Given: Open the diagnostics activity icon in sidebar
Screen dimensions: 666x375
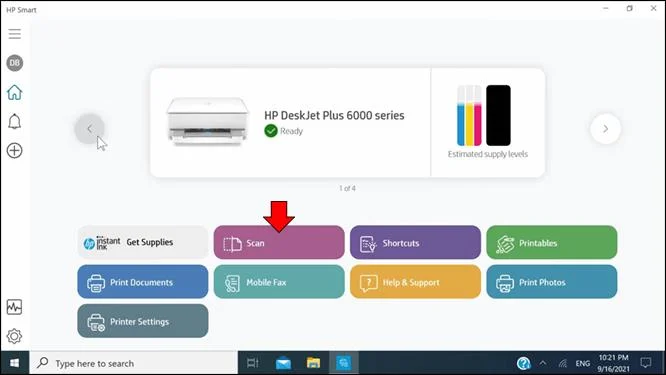Looking at the screenshot, I should [x=14, y=307].
